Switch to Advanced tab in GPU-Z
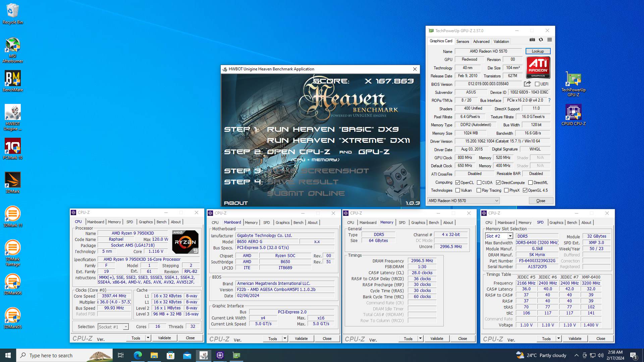 point(481,41)
